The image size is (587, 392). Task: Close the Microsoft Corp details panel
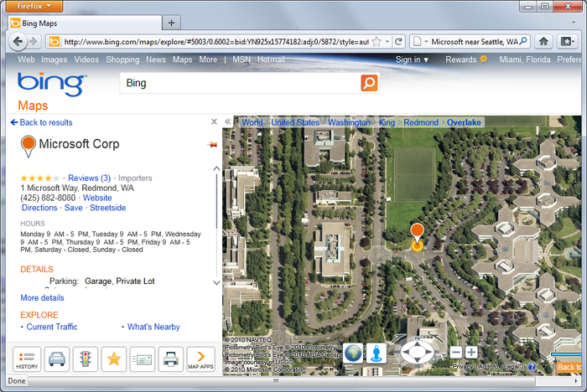214,122
